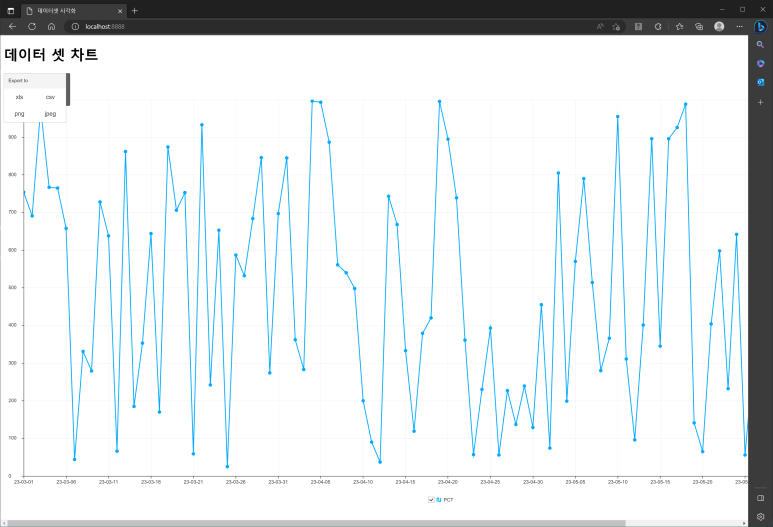Click the 900 y-axis label
Image resolution: width=773 pixels, height=527 pixels.
[x=12, y=137]
